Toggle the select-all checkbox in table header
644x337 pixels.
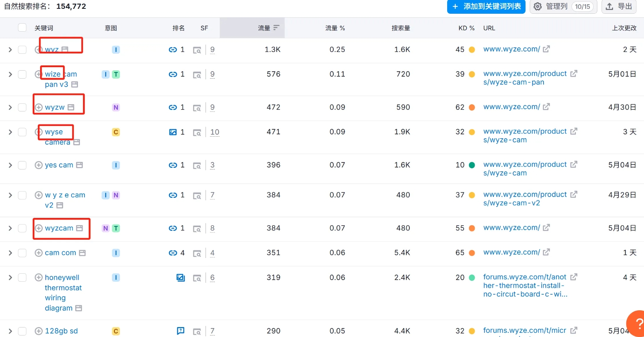click(x=22, y=27)
